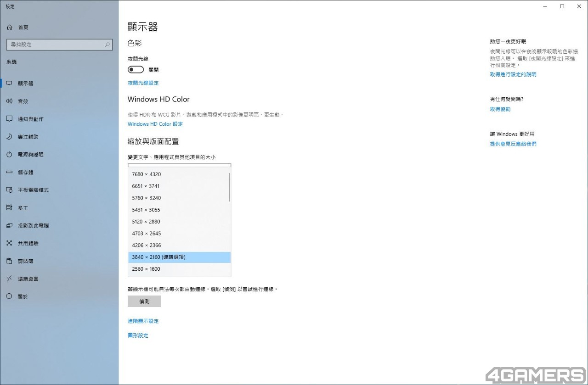Click the notification icon for 通知與動作

click(x=9, y=119)
